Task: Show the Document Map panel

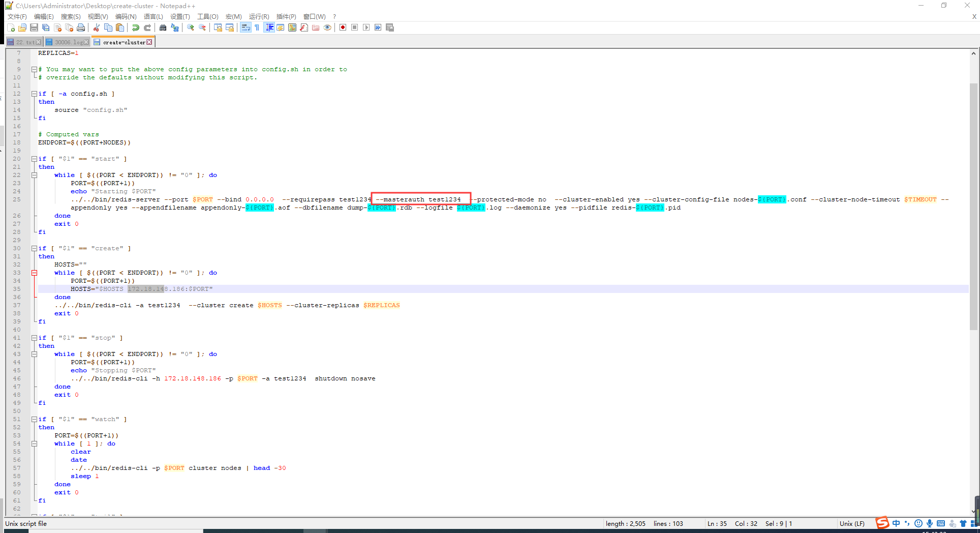Action: pos(292,27)
